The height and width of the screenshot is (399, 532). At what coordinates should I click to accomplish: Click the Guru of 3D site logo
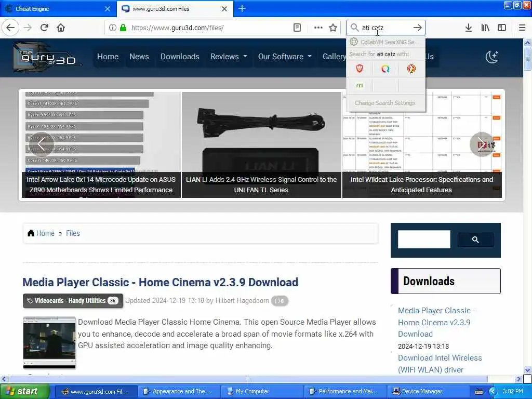[x=47, y=57]
